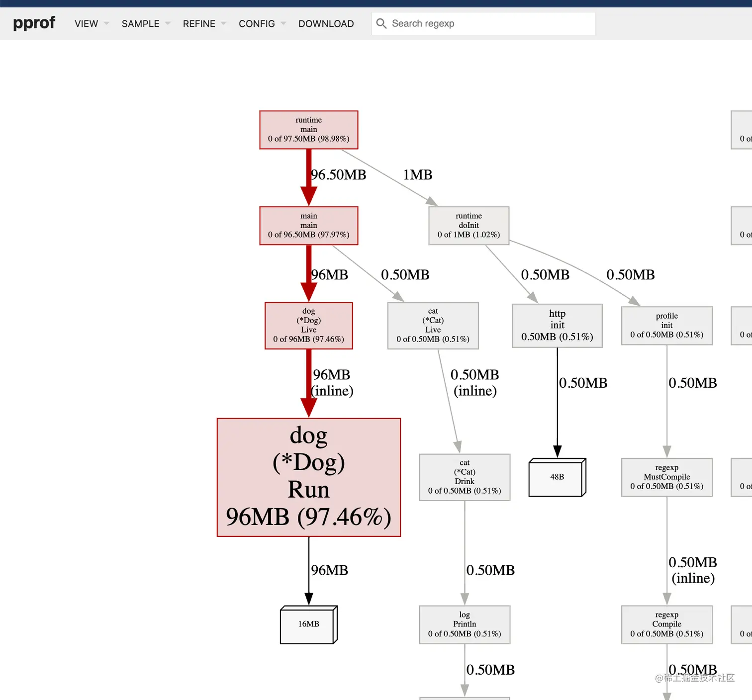Click the 48B allocation box
The width and height of the screenshot is (752, 700).
(x=558, y=477)
